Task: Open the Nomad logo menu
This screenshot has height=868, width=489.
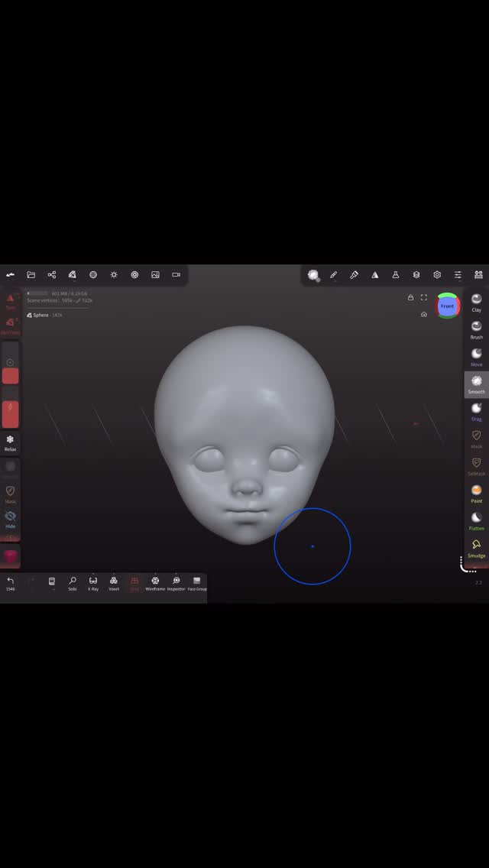Action: [x=10, y=274]
